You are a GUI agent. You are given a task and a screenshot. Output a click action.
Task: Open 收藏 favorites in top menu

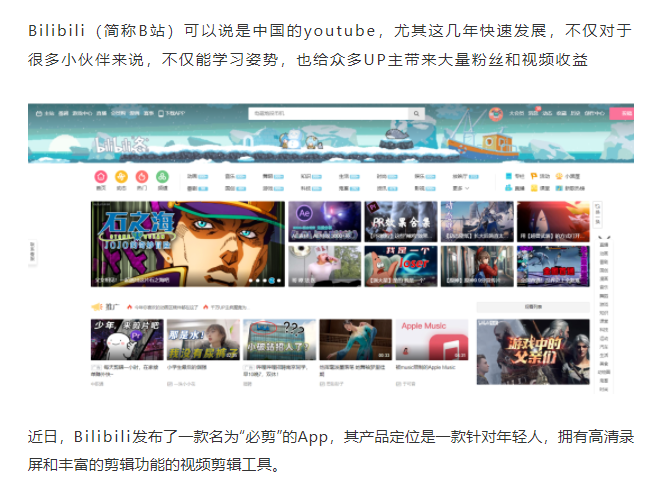tap(561, 113)
